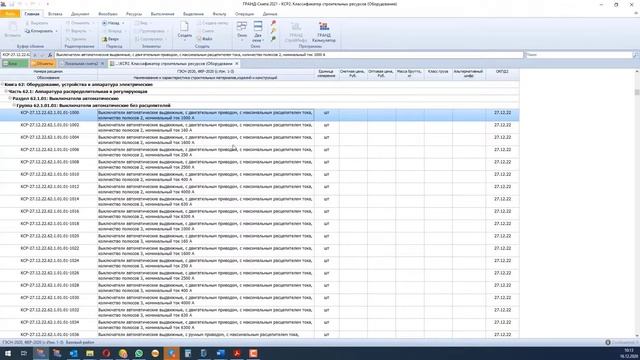Open Word from the taskbar
The height and width of the screenshot is (360, 640).
pyautogui.click(x=221, y=353)
